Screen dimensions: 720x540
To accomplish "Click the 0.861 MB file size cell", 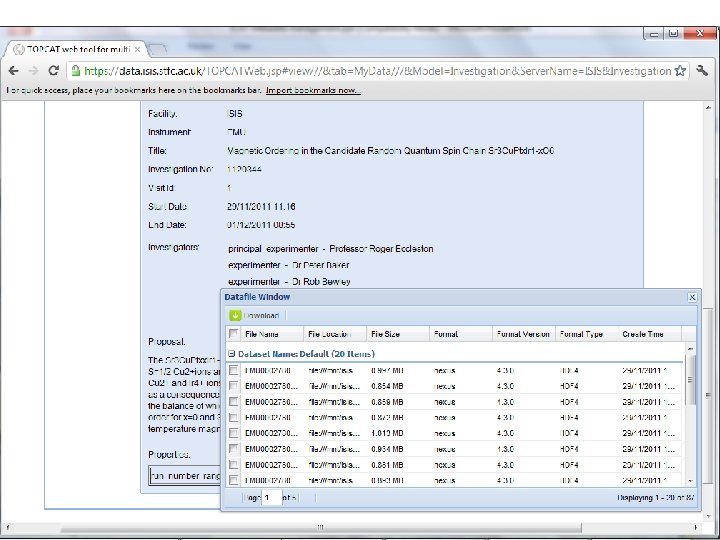I will tap(387, 465).
